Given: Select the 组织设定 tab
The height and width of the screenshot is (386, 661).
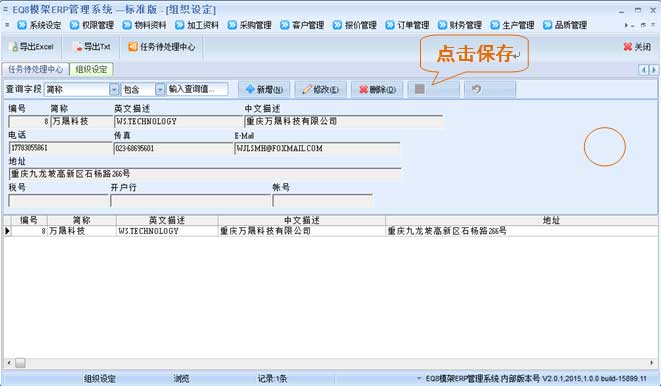Looking at the screenshot, I should (x=91, y=69).
